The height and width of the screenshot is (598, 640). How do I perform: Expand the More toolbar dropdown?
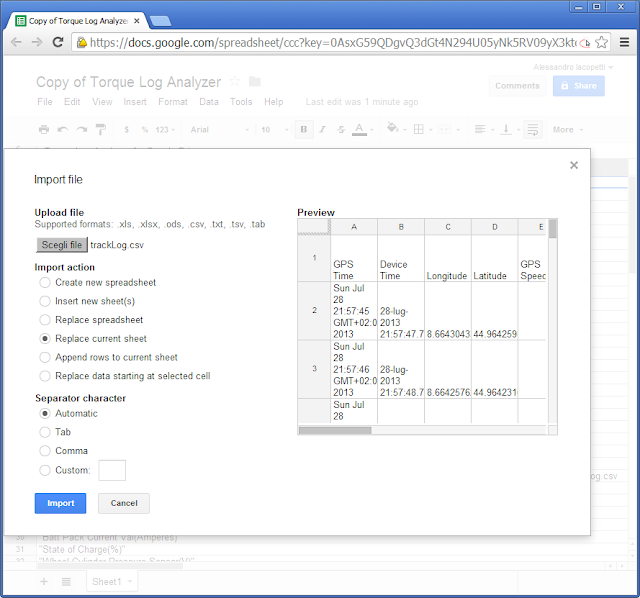coord(568,130)
